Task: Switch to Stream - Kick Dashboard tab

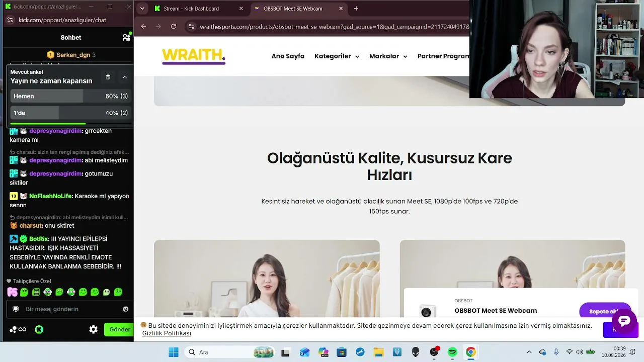Action: tap(191, 9)
